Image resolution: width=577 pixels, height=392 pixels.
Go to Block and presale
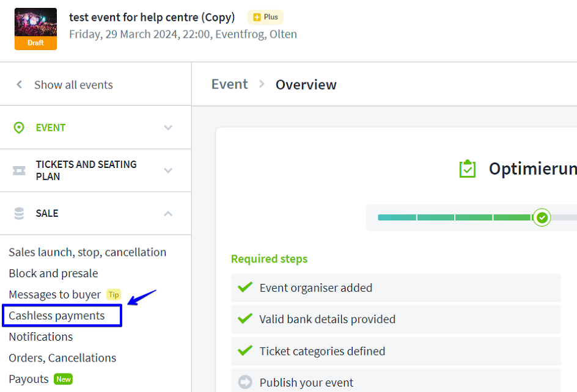click(53, 274)
